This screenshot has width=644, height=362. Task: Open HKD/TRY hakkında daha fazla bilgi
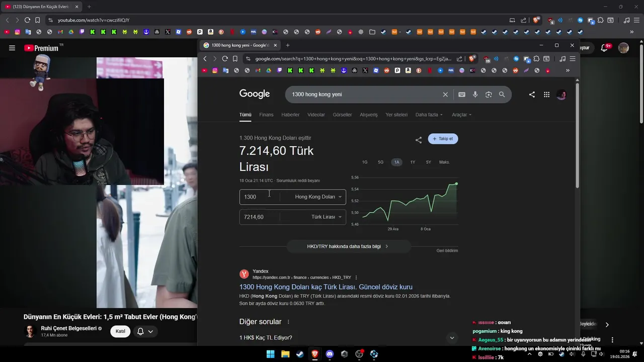point(348,246)
